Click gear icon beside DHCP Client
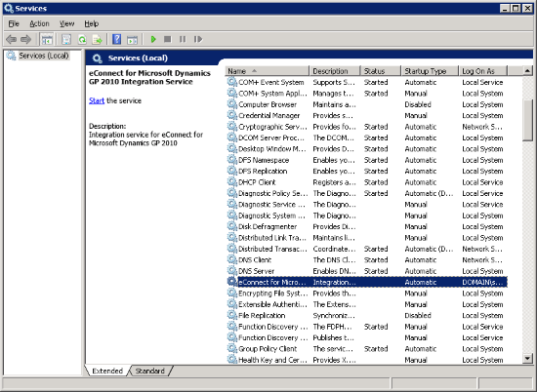Viewport: 537px width, 392px height. coord(232,181)
